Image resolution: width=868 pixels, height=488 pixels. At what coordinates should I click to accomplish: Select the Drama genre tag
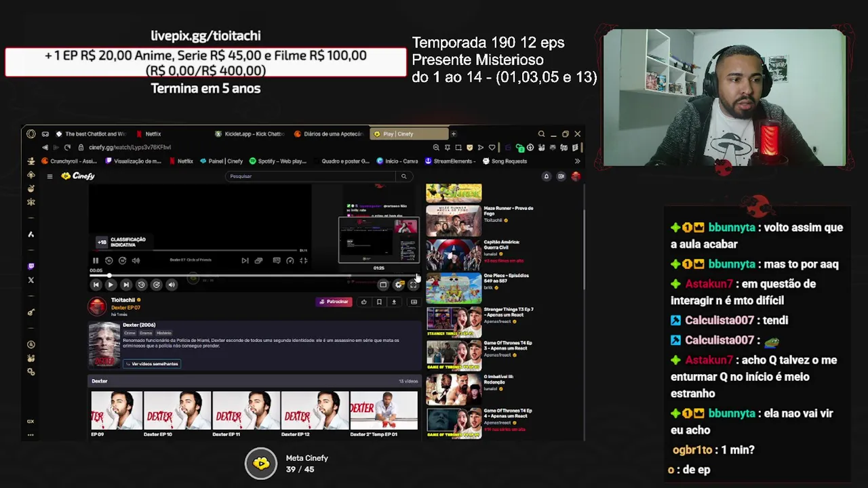click(146, 333)
